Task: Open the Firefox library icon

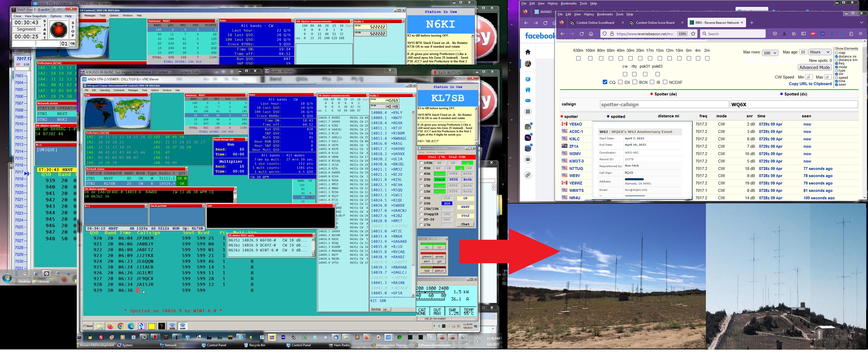Action: point(794,34)
